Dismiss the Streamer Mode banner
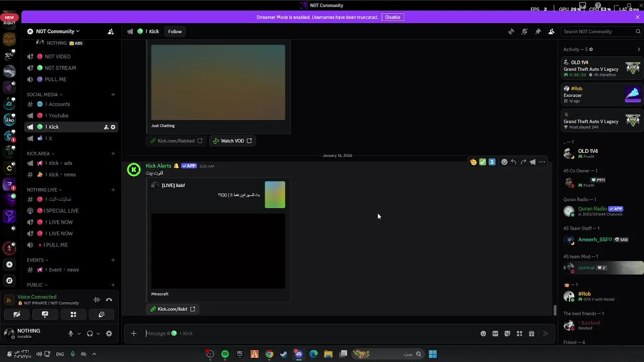644x362 pixels. (637, 17)
